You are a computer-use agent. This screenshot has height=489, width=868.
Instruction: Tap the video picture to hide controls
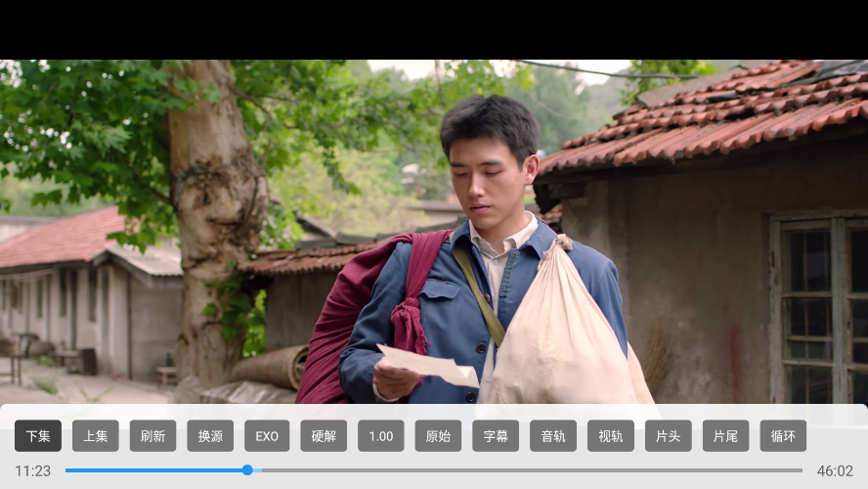pyautogui.click(x=434, y=225)
